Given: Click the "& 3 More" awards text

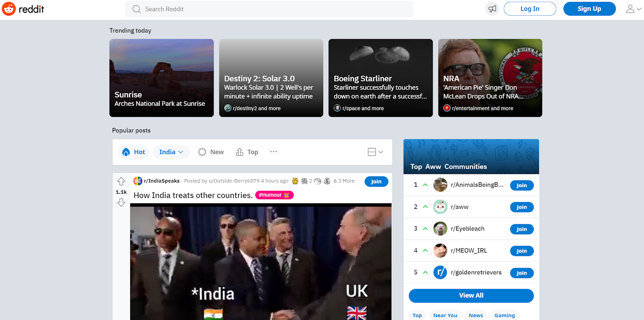Looking at the screenshot, I should pyautogui.click(x=344, y=181).
